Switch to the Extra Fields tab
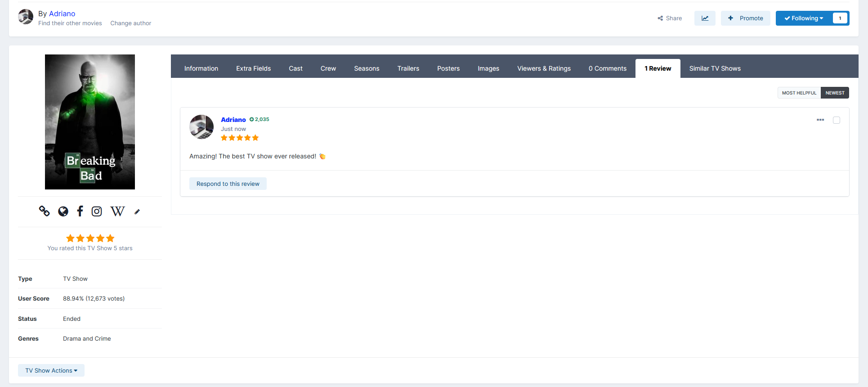This screenshot has height=387, width=868. 254,68
